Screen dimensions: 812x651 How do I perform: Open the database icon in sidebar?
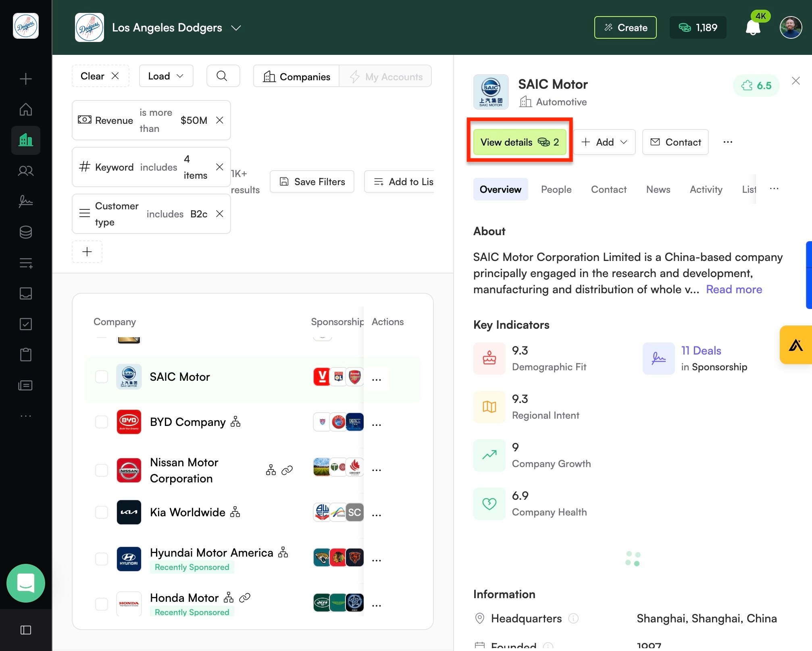[x=26, y=232]
